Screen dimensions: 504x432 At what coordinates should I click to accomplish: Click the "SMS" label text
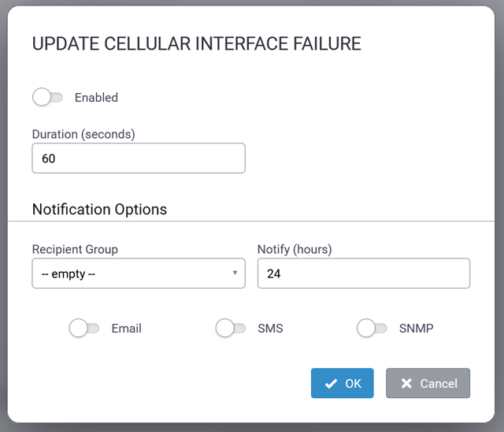click(270, 328)
